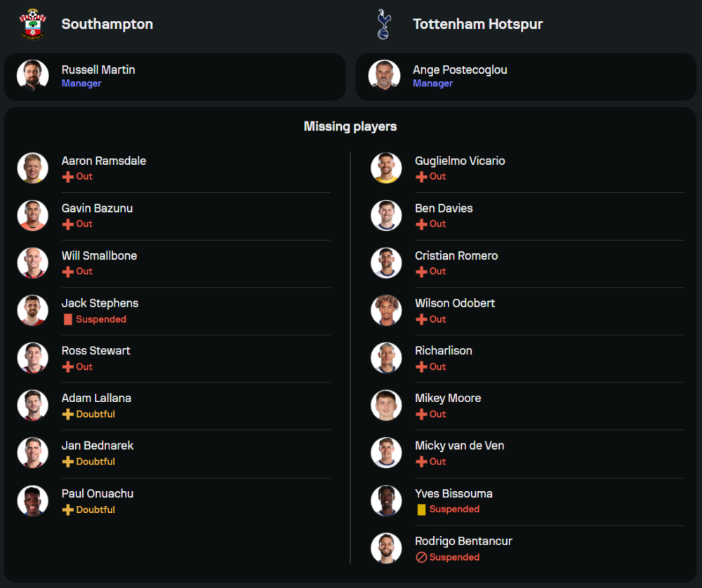Click Gavin Bazunu's player avatar

[33, 215]
